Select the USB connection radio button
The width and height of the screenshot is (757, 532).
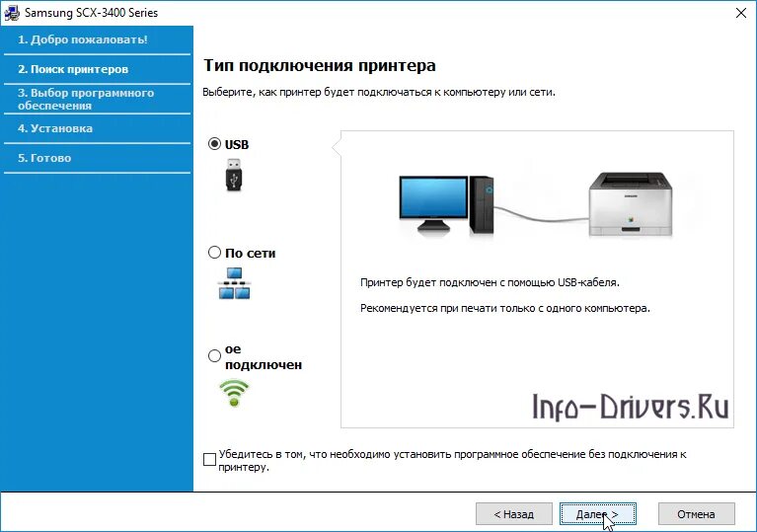pos(214,144)
